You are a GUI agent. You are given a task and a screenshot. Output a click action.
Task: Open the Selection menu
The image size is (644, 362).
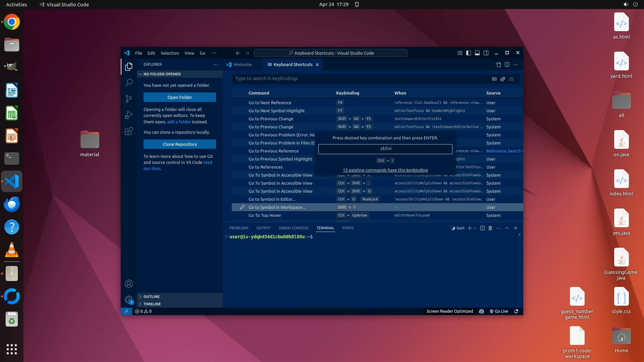(170, 53)
